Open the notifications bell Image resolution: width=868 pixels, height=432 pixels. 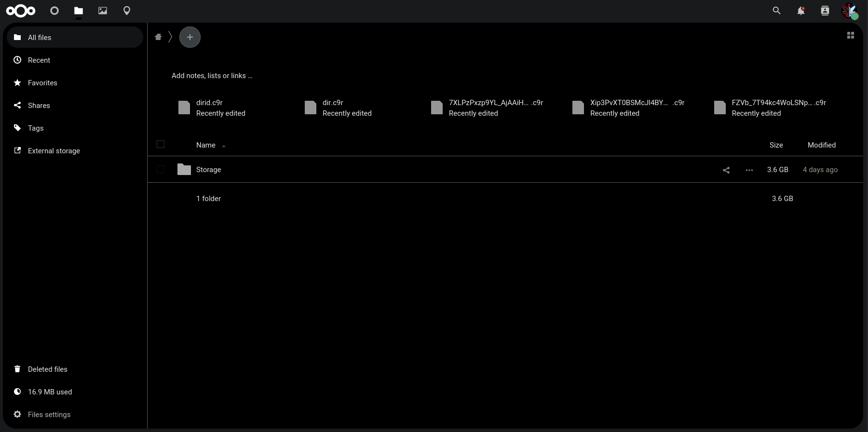800,11
